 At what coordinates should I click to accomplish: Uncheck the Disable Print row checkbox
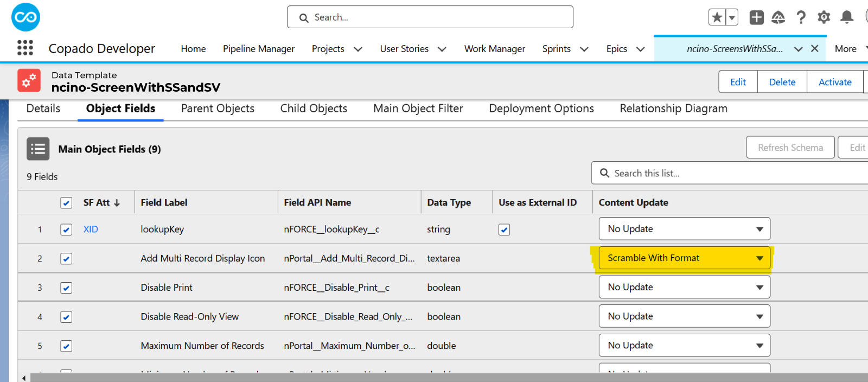point(66,288)
